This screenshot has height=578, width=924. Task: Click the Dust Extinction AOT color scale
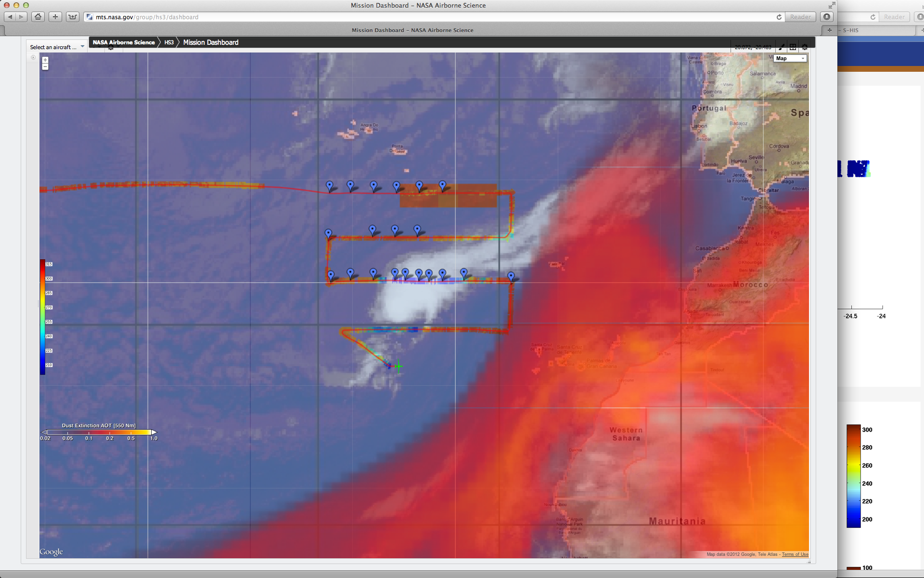coord(99,432)
